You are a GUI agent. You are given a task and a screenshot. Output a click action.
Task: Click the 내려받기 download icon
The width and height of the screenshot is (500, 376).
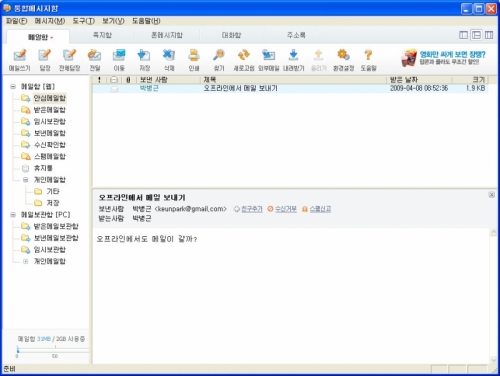pyautogui.click(x=293, y=55)
